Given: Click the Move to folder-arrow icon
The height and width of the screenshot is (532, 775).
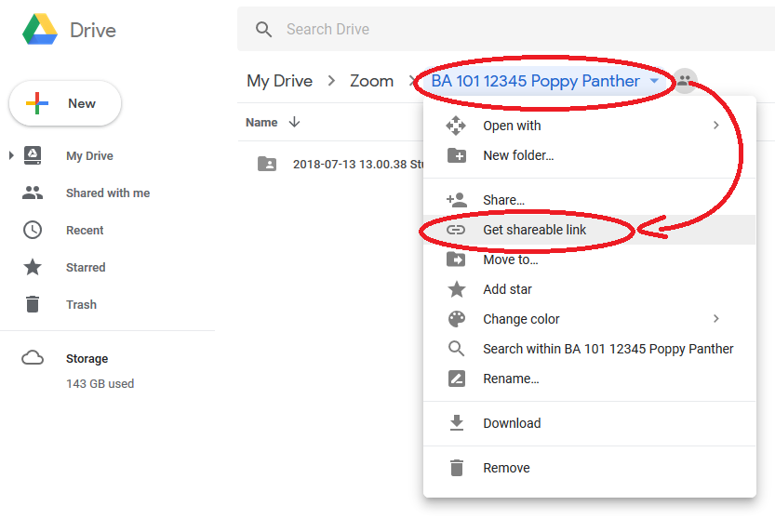Looking at the screenshot, I should pyautogui.click(x=456, y=259).
